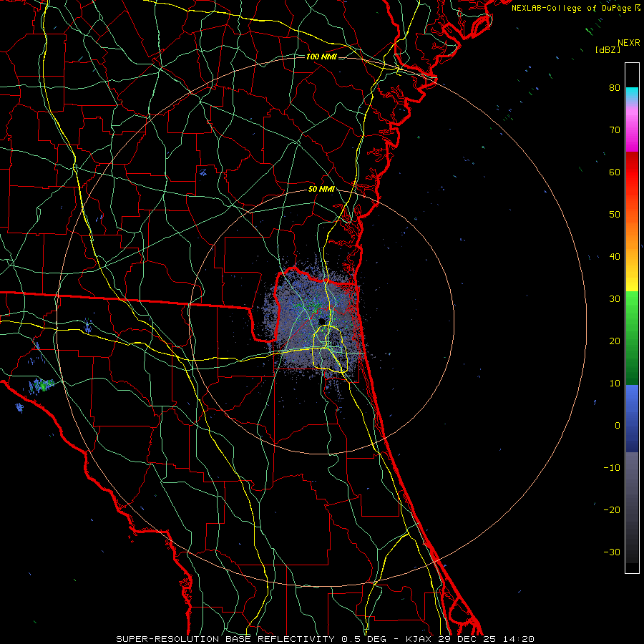Image resolution: width=644 pixels, height=644 pixels.
Task: Click the NEXR label above the color bar
Action: coord(629,43)
